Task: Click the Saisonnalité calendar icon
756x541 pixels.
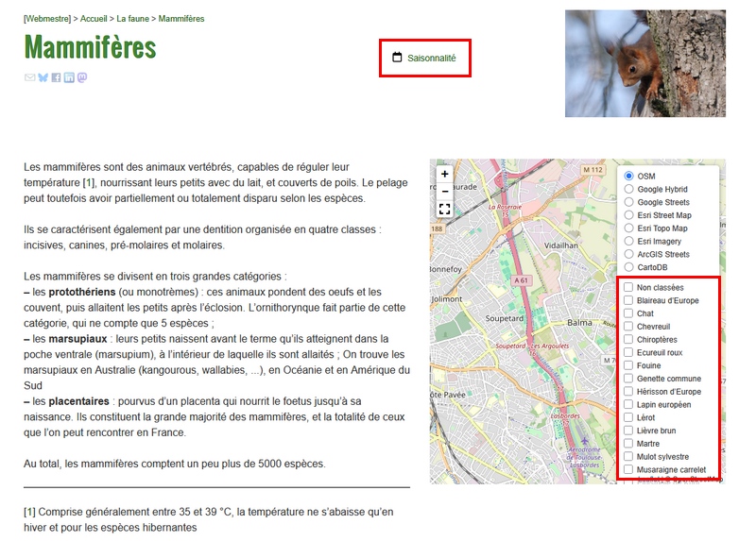Action: [397, 58]
